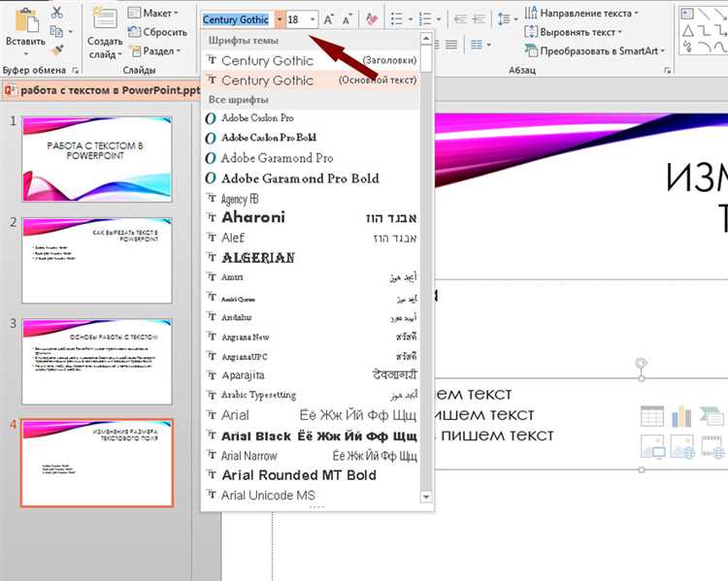Click the font list scroll-down arrow

coord(426,496)
